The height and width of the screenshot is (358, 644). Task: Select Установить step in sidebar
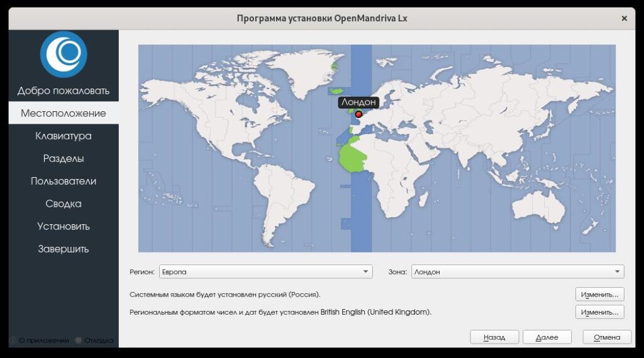64,226
